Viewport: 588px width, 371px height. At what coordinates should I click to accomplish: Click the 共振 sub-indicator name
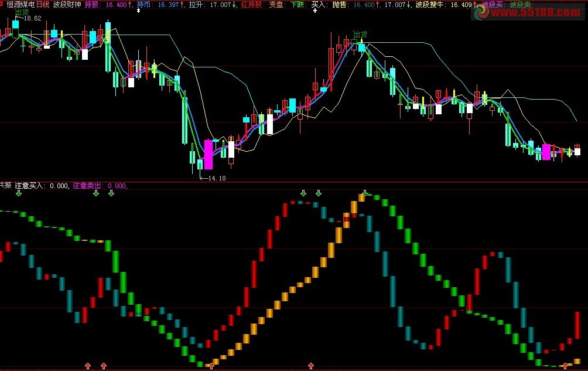pyautogui.click(x=6, y=185)
